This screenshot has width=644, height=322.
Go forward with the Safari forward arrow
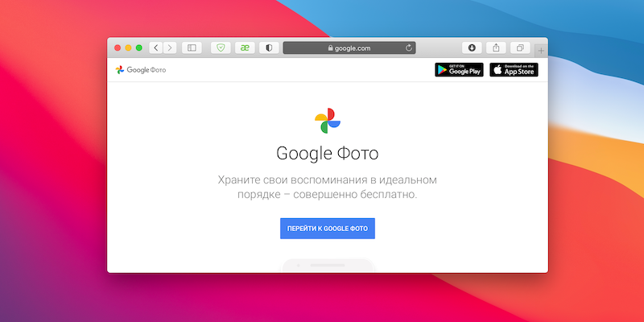click(x=170, y=47)
